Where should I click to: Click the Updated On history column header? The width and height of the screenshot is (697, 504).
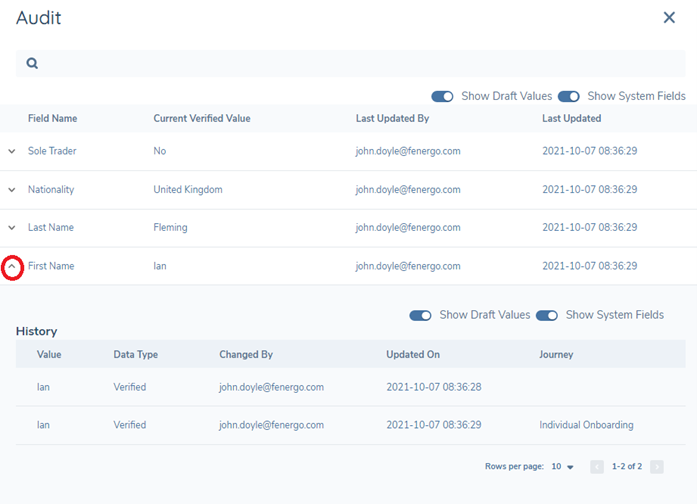(412, 354)
